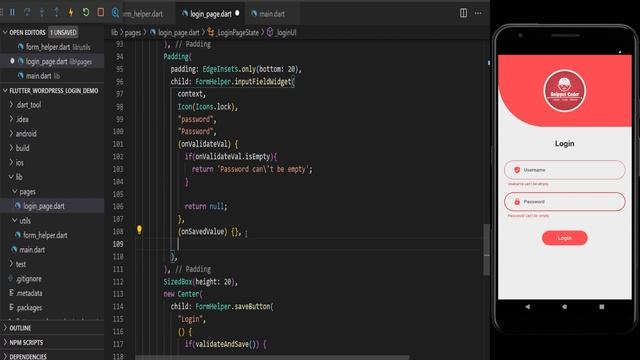Image resolution: width=640 pixels, height=360 pixels.
Task: Click the _loginUI breadcrumb segment
Action: (282, 32)
